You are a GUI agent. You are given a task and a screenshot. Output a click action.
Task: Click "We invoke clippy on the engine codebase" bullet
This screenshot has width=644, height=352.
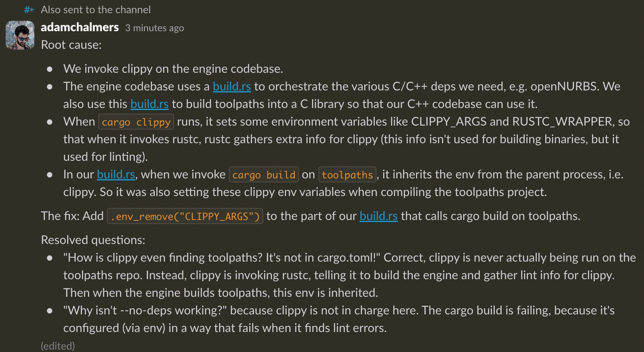coord(173,69)
